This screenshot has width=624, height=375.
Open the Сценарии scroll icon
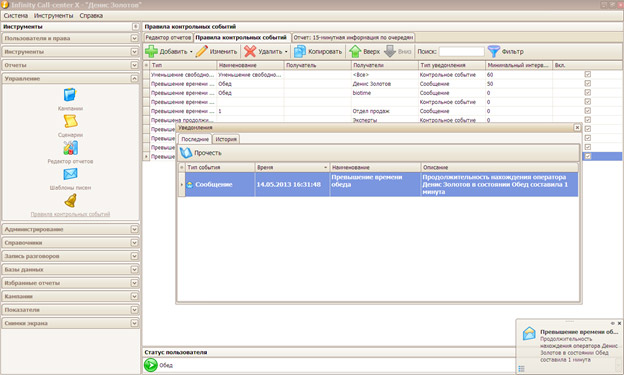pos(70,121)
